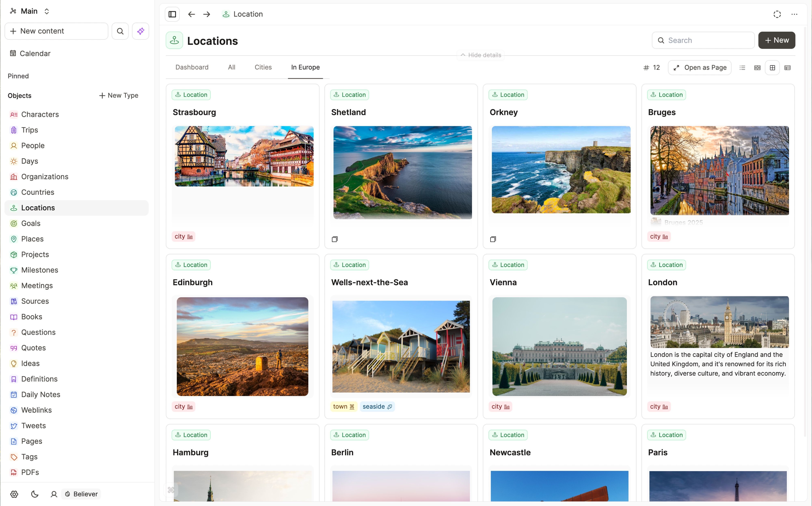
Task: Open the AI assistant sparkle icon
Action: pyautogui.click(x=140, y=31)
